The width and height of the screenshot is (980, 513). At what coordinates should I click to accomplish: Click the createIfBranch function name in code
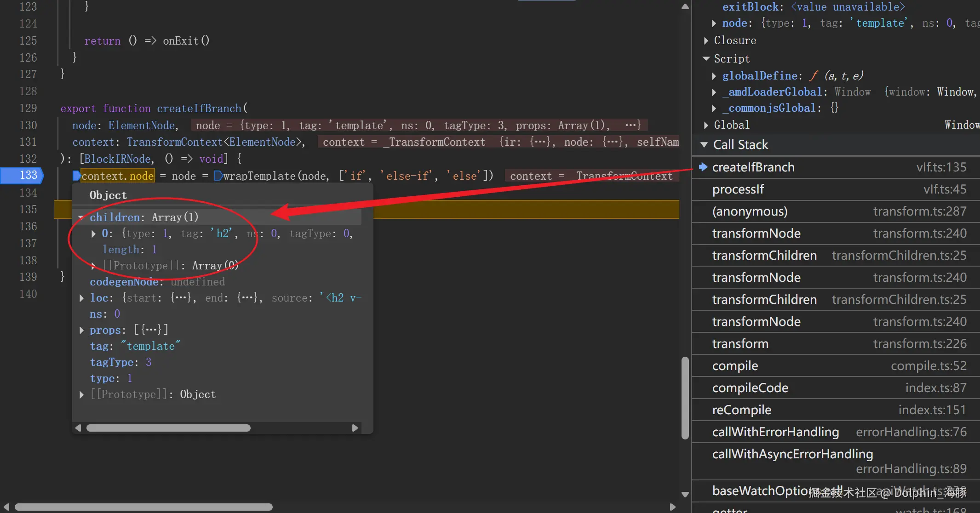[199, 108]
